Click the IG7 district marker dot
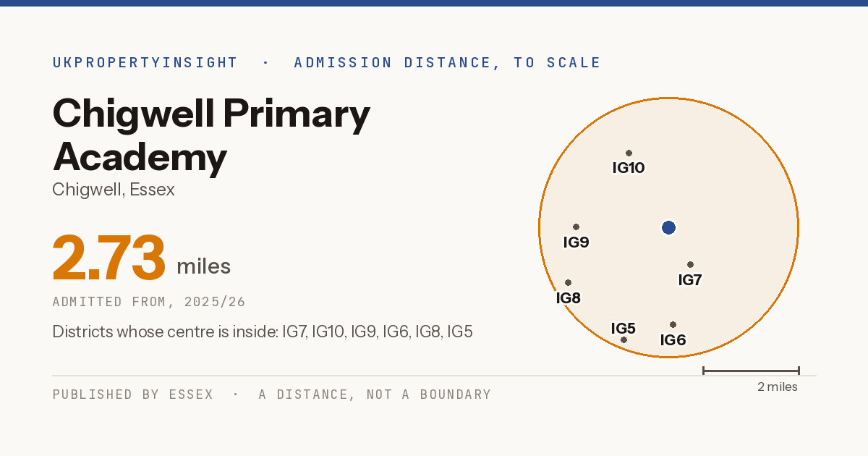 coord(690,264)
